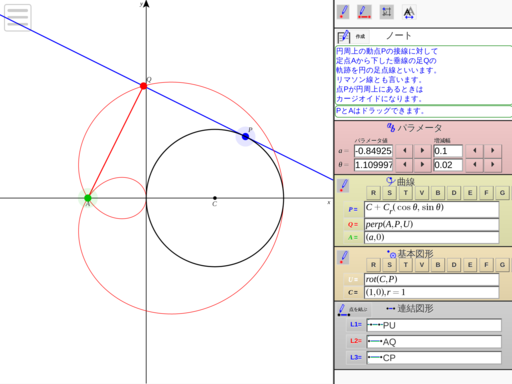Open the hamburger menu icon

(18, 18)
